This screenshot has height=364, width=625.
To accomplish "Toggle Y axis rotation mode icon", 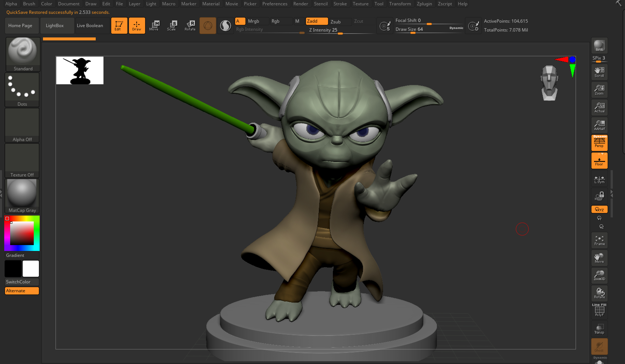I will point(599,218).
